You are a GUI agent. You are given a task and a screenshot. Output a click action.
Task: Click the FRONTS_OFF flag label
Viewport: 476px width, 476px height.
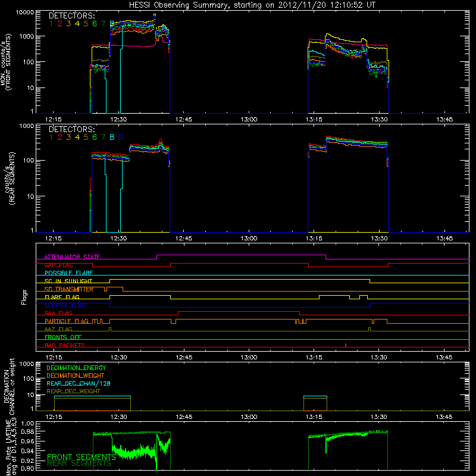click(63, 337)
